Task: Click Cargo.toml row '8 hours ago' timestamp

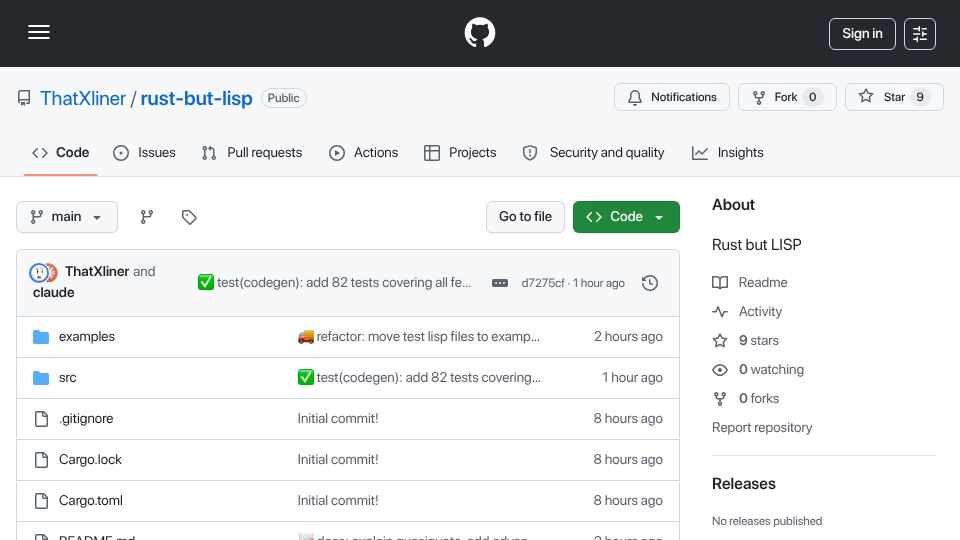Action: 628,501
